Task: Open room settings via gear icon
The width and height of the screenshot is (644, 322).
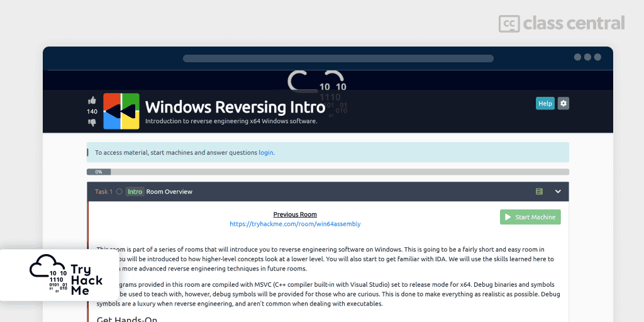Action: tap(563, 104)
